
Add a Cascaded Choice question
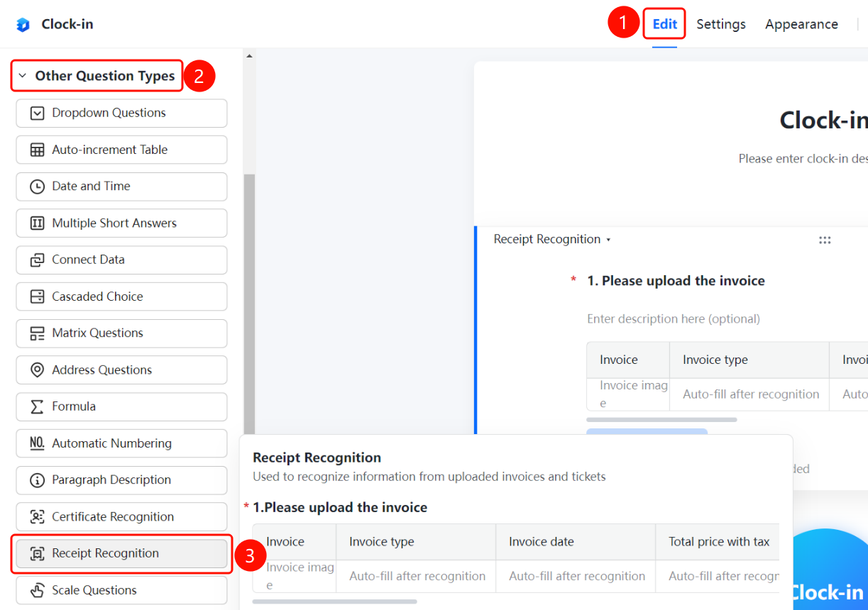tap(121, 296)
